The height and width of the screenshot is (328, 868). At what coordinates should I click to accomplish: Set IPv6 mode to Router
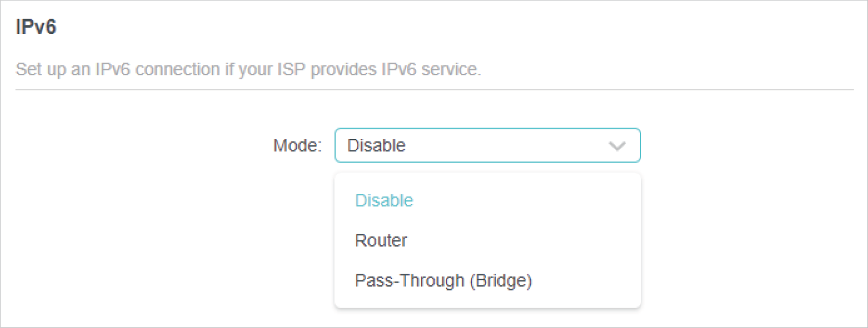(381, 240)
